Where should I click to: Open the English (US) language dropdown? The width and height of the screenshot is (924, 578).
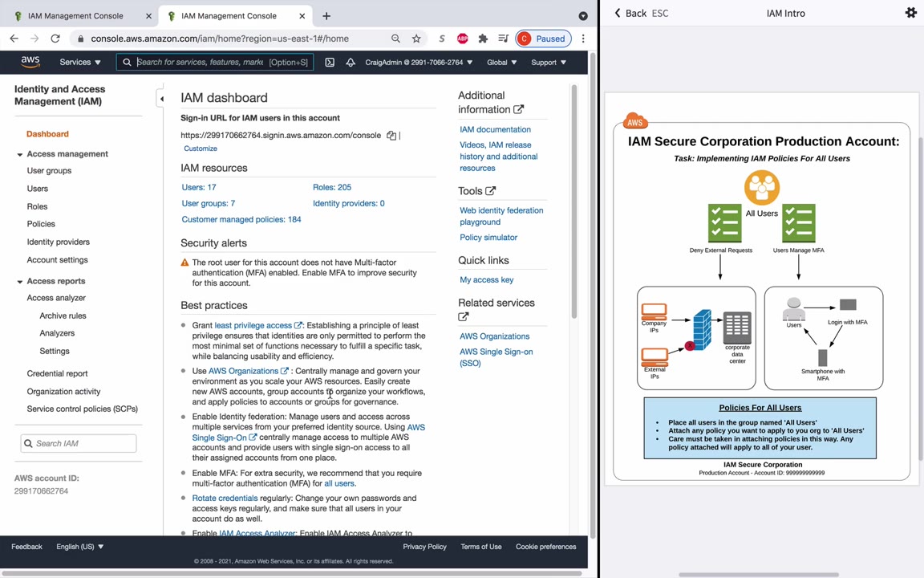pyautogui.click(x=79, y=547)
